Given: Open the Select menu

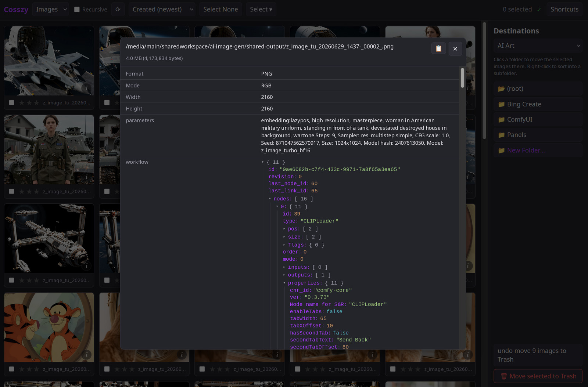Looking at the screenshot, I should pyautogui.click(x=261, y=10).
